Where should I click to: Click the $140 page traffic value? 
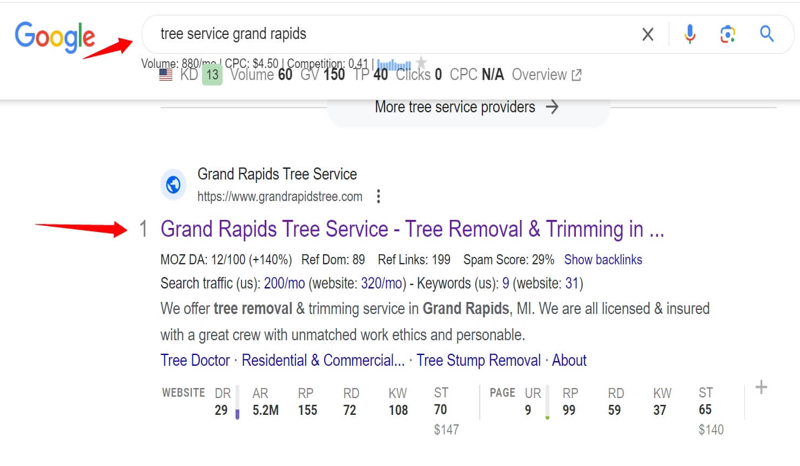tap(711, 430)
